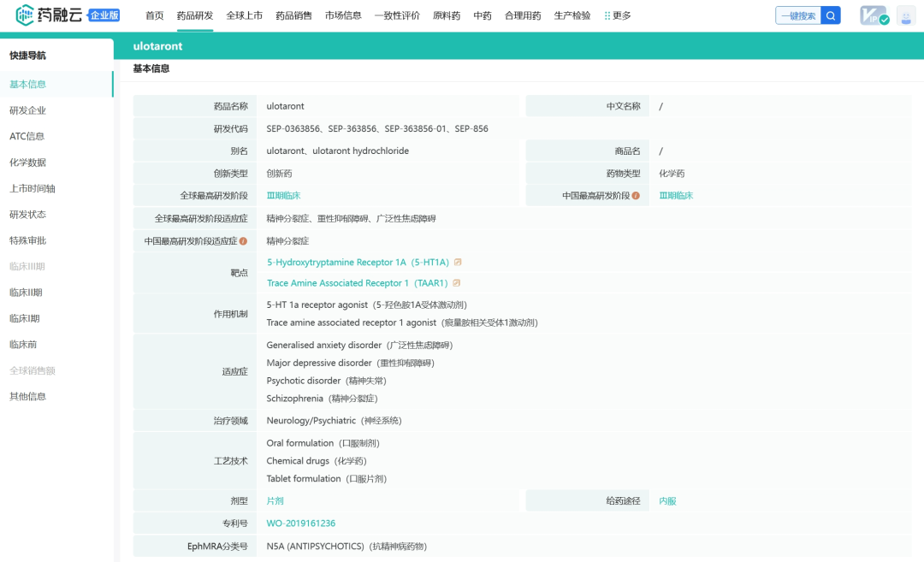This screenshot has width=924, height=562.
Task: Open the 一致性评价 menu item
Action: (397, 15)
